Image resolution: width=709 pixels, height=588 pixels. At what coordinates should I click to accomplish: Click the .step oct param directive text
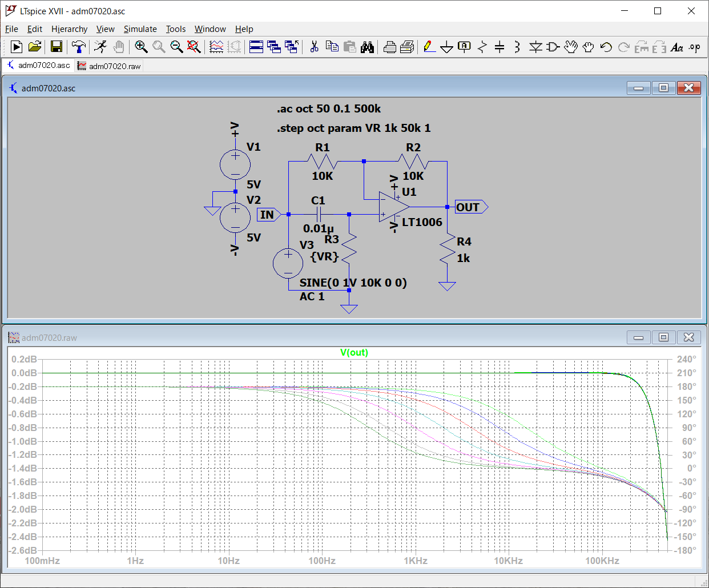[x=353, y=128]
